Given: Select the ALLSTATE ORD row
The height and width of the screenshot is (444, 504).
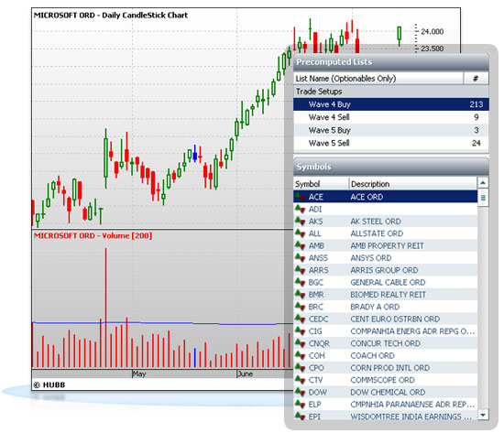Looking at the screenshot, I should 386,233.
